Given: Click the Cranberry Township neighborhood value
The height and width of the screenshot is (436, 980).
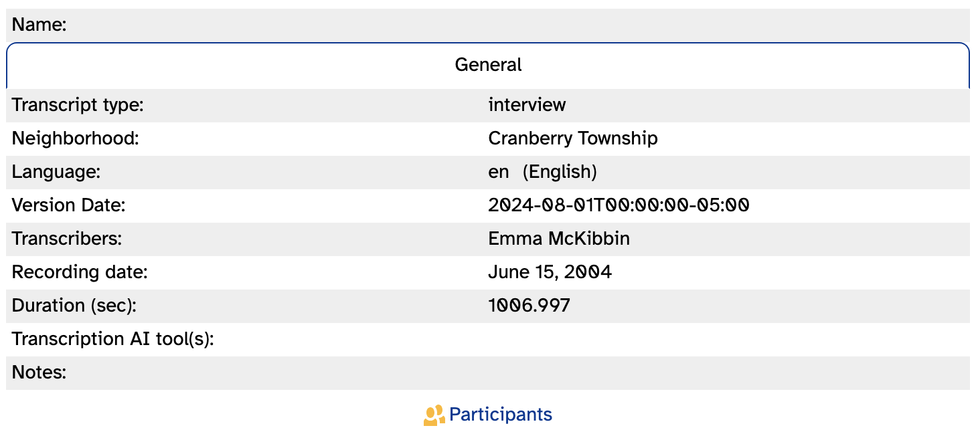Looking at the screenshot, I should [573, 138].
